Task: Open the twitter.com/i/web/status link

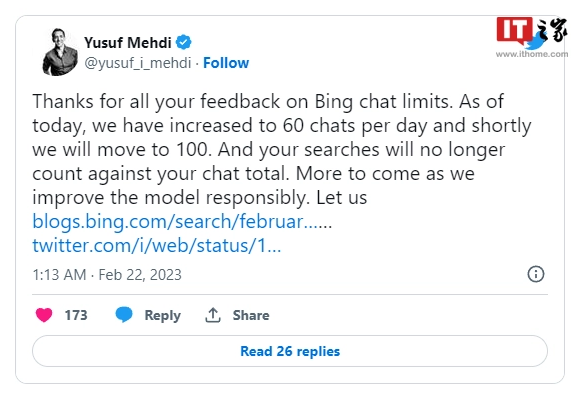Action: point(157,245)
